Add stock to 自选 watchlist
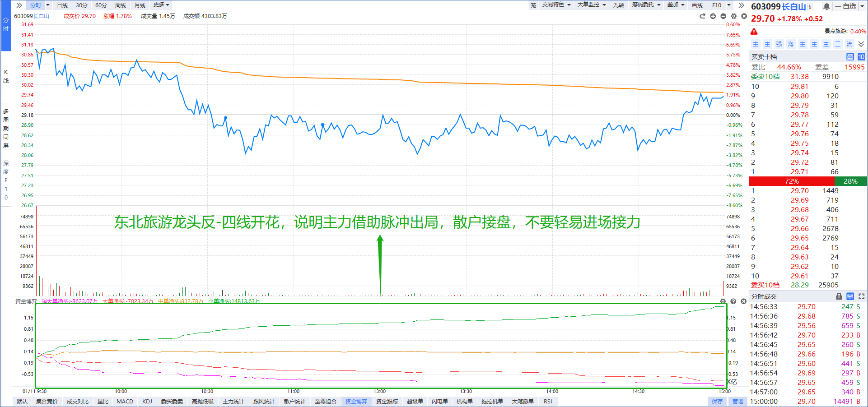This screenshot has width=868, height=407. [845, 6]
